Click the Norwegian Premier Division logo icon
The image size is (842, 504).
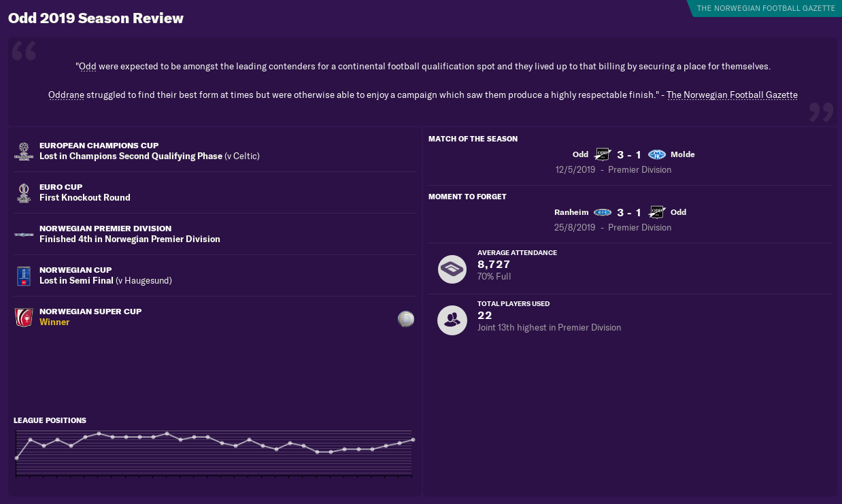coord(24,234)
